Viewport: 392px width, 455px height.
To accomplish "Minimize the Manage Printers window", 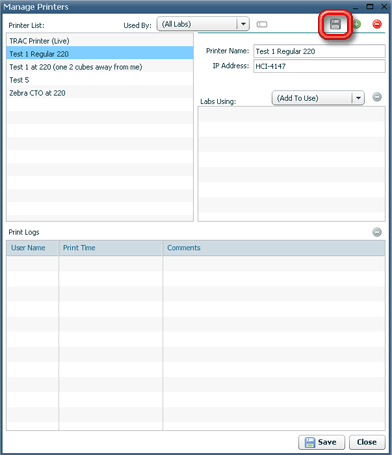I will tap(356, 7).
